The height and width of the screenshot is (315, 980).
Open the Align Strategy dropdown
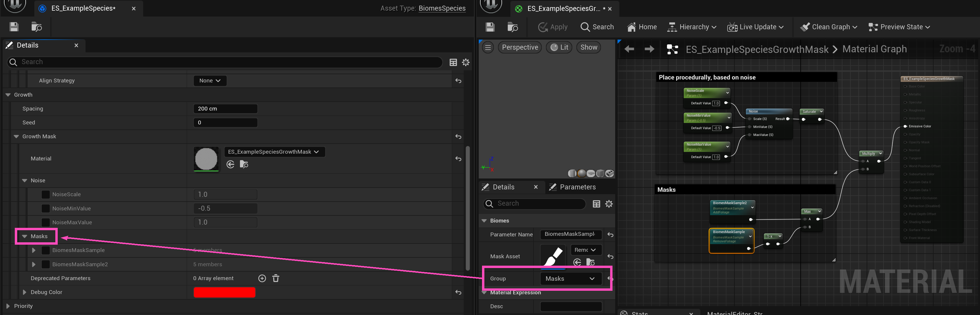click(x=209, y=81)
